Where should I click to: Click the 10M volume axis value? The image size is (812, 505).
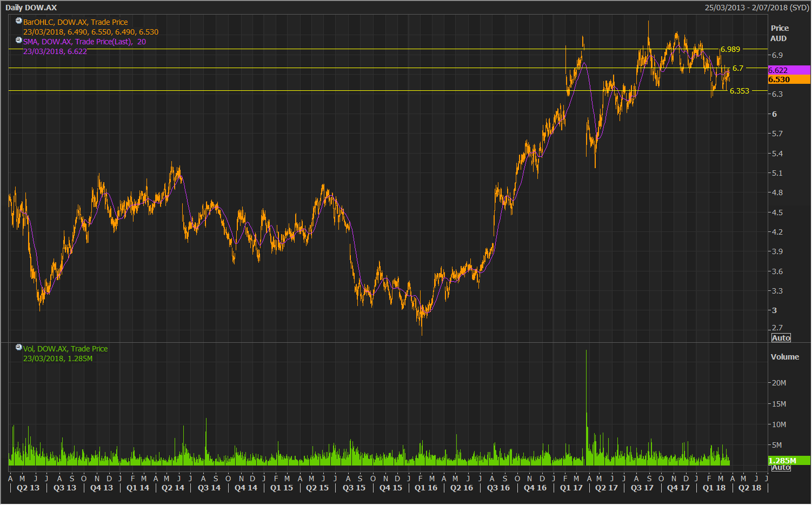pos(779,424)
